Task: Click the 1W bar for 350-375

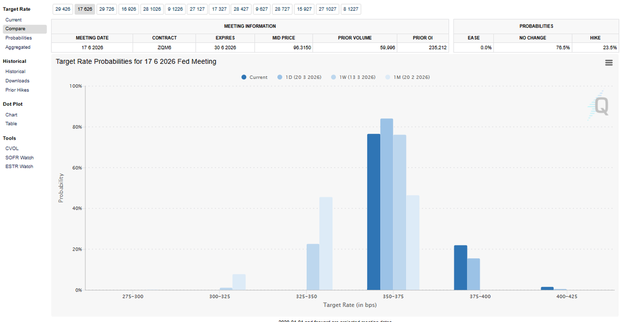Action: pyautogui.click(x=400, y=213)
